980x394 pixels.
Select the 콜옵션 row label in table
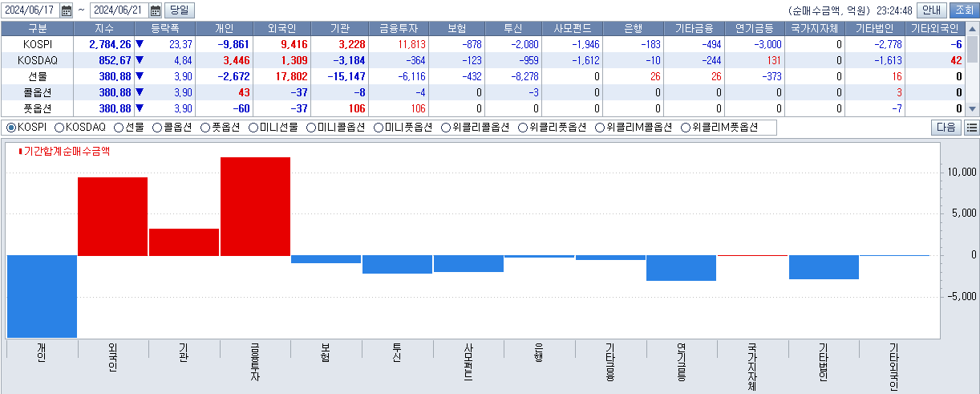(38, 92)
